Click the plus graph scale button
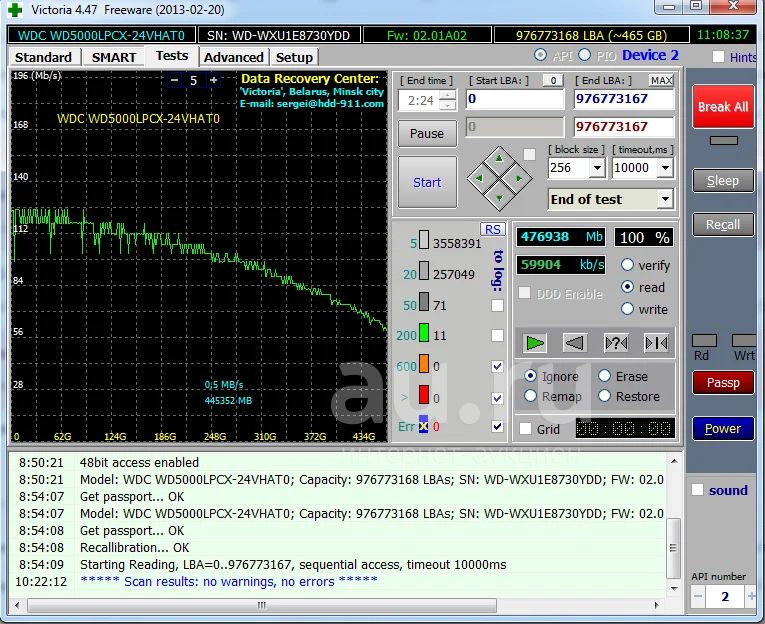The height and width of the screenshot is (624, 765). pyautogui.click(x=214, y=80)
